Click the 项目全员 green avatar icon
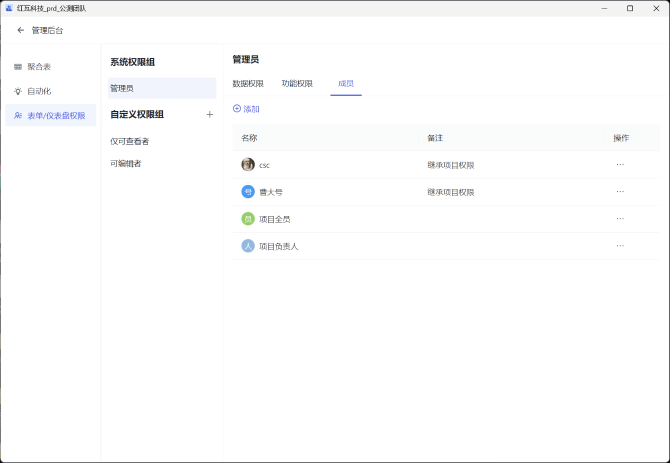This screenshot has height=463, width=670. [x=248, y=219]
